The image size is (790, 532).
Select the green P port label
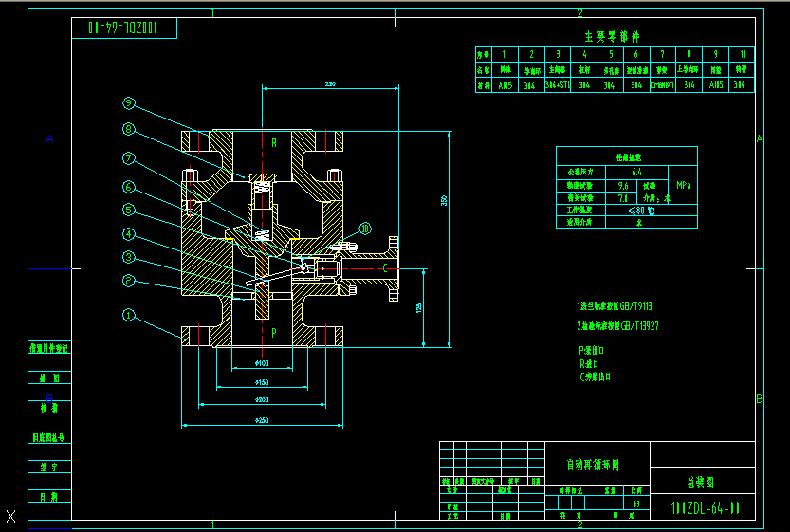tap(274, 333)
